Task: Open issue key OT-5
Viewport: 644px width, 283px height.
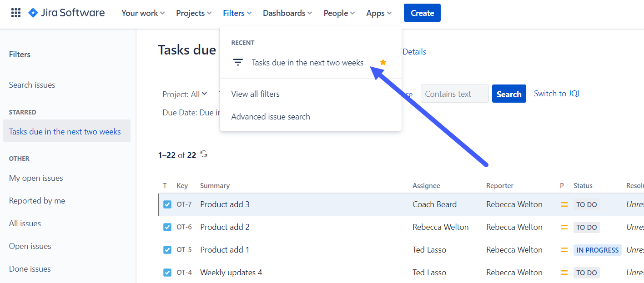Action: point(184,250)
